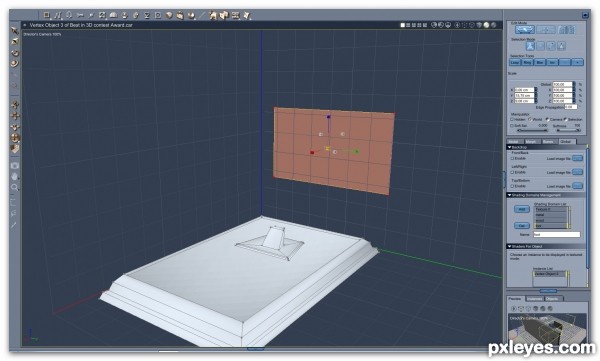Choose the polyline drawing tool in top toolbar
This screenshot has width=600, height=361.
(x=58, y=15)
